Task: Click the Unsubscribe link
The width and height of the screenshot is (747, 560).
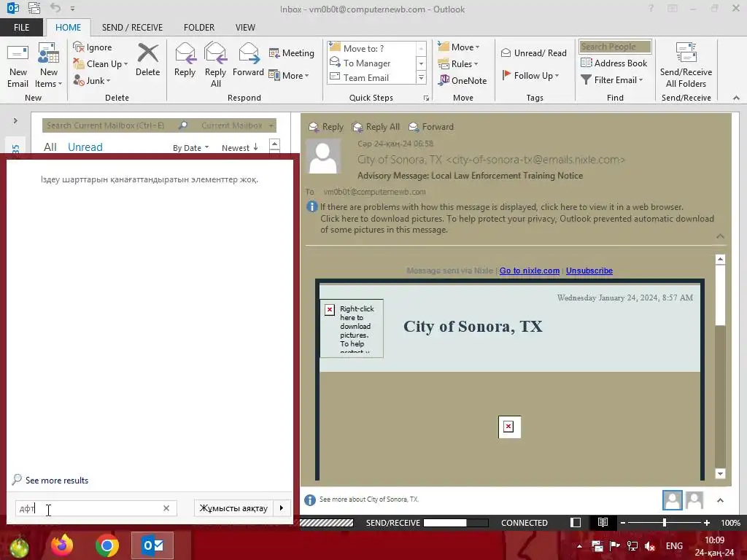Action: click(589, 271)
